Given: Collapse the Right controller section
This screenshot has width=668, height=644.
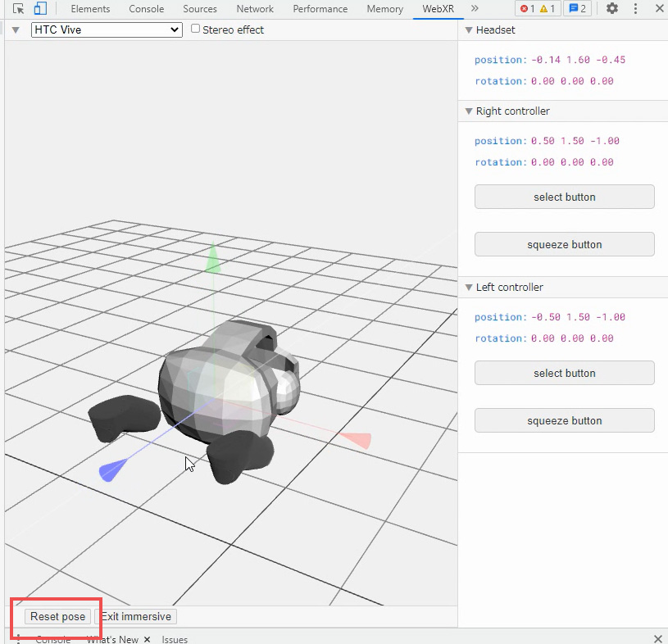Looking at the screenshot, I should [469, 111].
